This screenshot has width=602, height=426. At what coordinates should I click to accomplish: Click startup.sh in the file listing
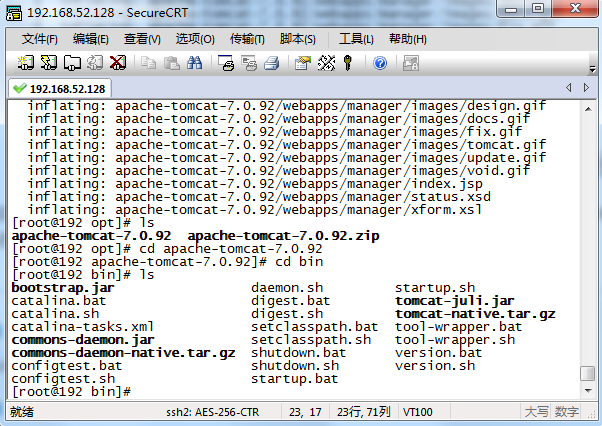[435, 288]
